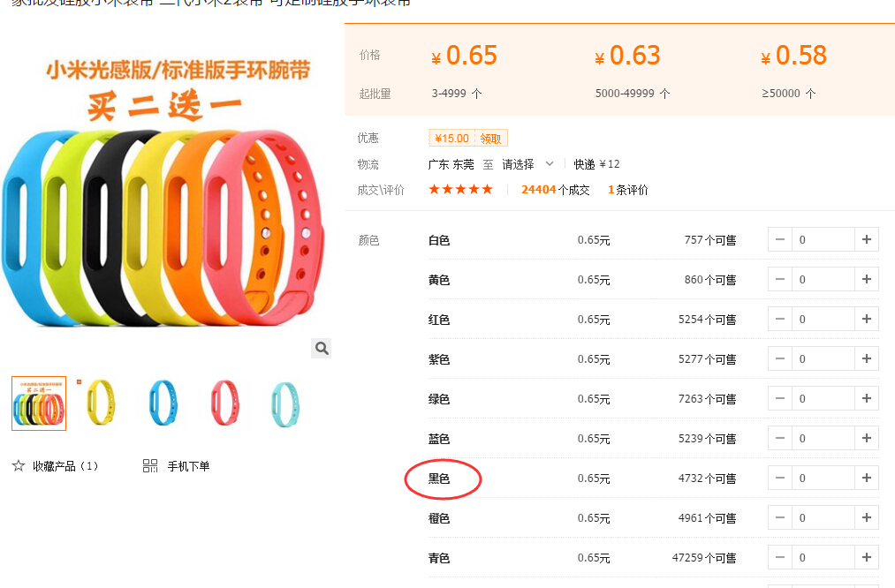The height and width of the screenshot is (588, 895).
Task: Decrease quantity for 黄色 with minus
Action: click(779, 280)
